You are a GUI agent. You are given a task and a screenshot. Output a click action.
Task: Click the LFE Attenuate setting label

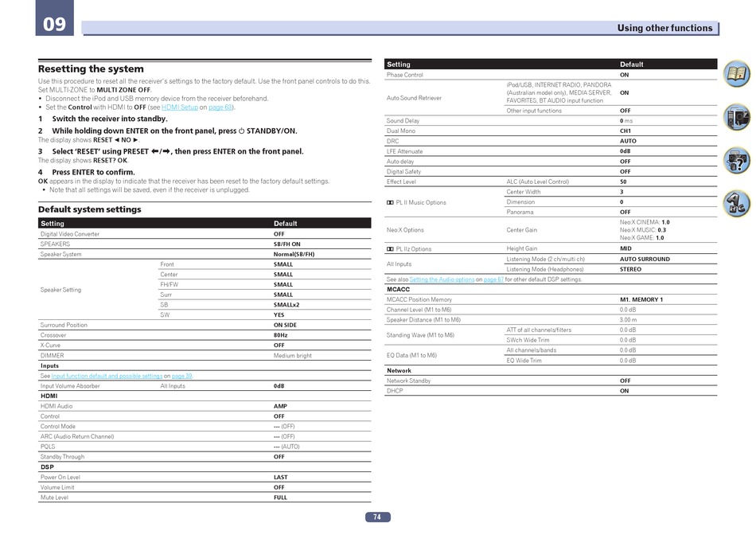(x=404, y=151)
